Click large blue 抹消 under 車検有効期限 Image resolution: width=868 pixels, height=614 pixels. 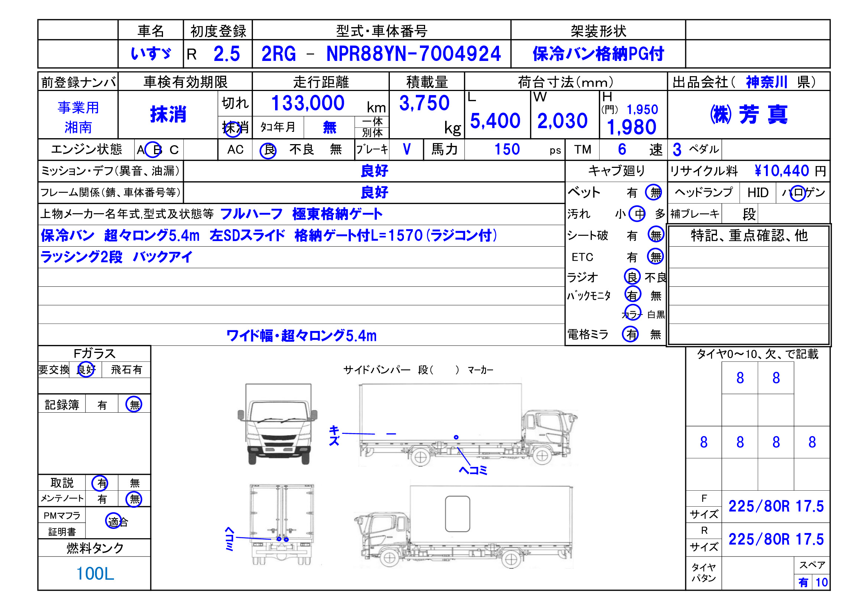pyautogui.click(x=168, y=114)
